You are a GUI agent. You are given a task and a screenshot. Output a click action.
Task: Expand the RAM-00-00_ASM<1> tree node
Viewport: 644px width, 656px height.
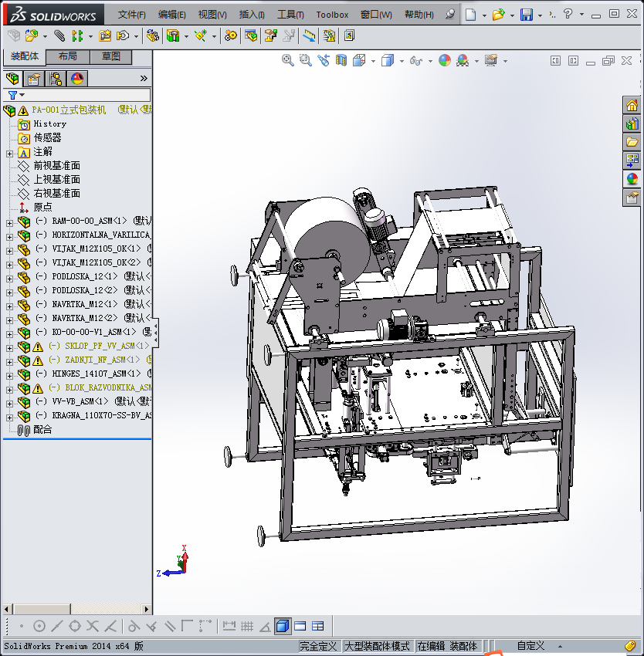tap(9, 221)
